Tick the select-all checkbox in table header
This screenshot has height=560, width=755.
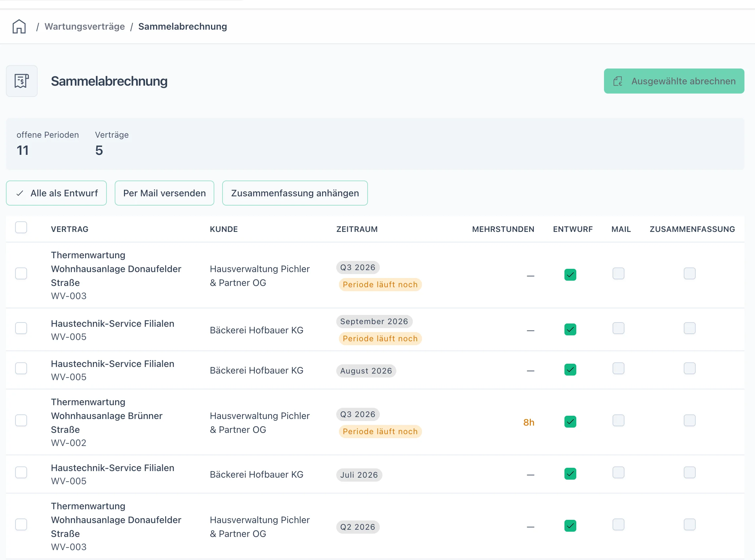[x=21, y=227]
